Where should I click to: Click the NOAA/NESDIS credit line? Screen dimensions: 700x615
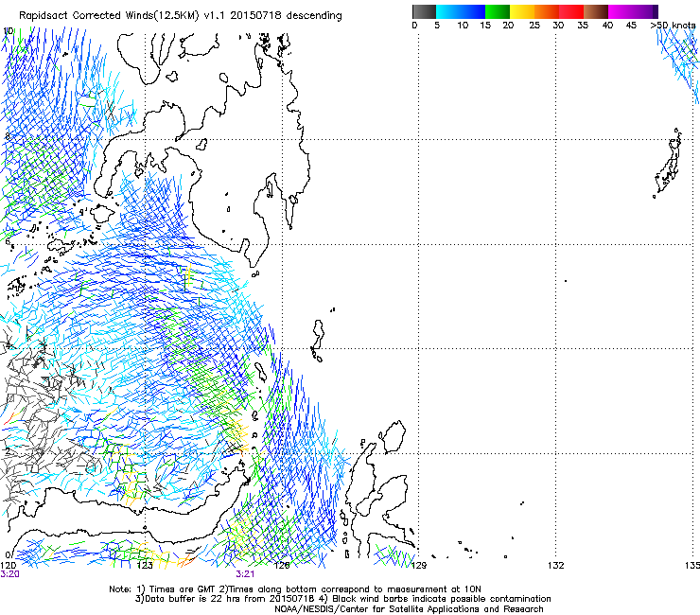pos(409,609)
